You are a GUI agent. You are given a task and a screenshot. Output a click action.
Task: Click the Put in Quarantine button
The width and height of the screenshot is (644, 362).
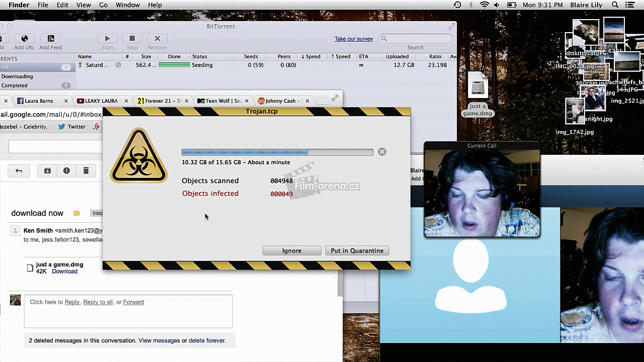(x=357, y=250)
